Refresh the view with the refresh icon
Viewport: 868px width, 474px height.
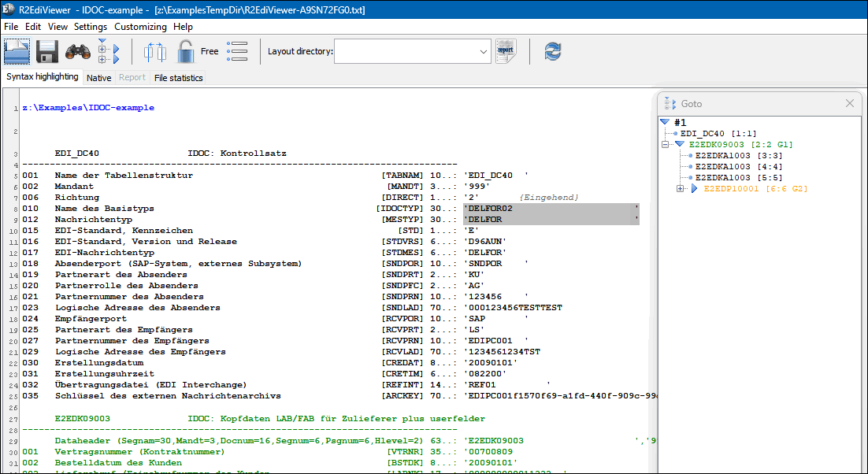(x=551, y=50)
